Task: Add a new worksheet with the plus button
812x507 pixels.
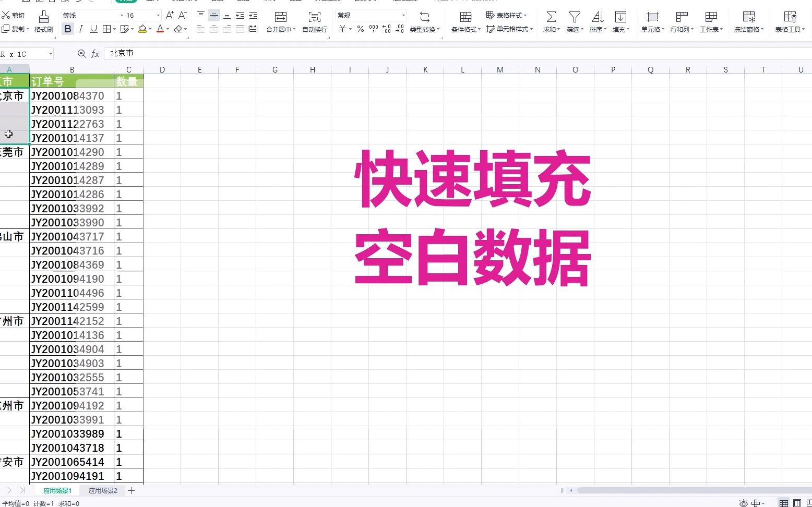Action: tap(132, 490)
